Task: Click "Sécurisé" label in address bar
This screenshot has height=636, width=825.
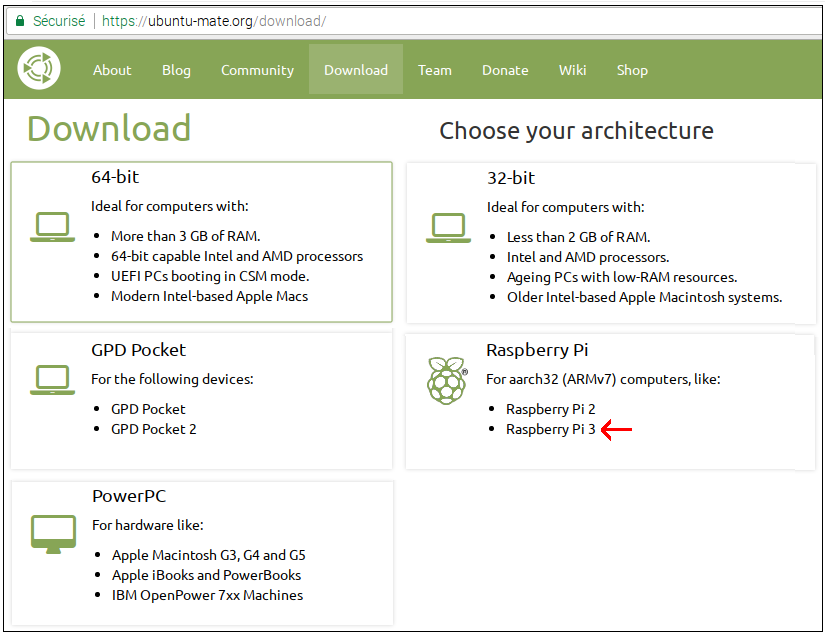Action: 59,21
